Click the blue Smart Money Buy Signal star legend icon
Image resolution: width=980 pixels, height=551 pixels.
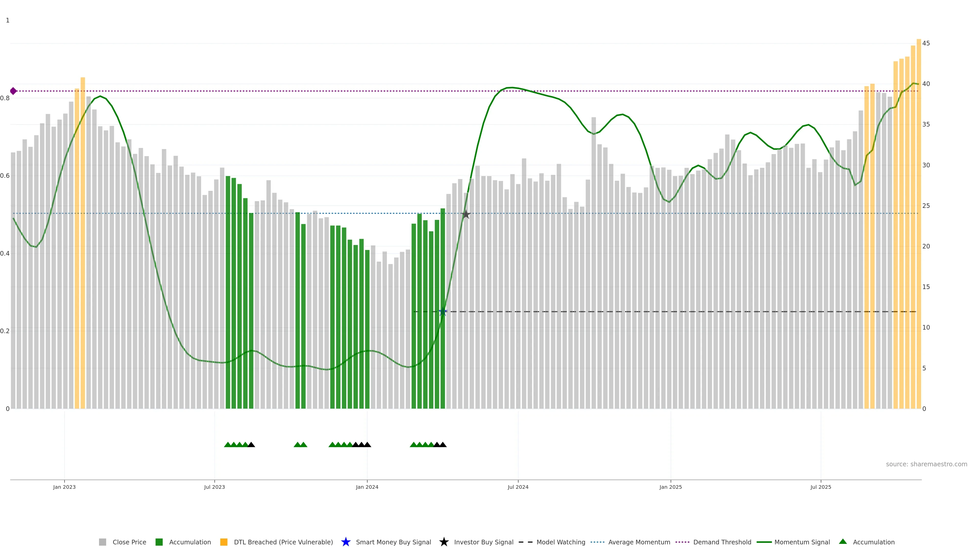[x=346, y=542]
